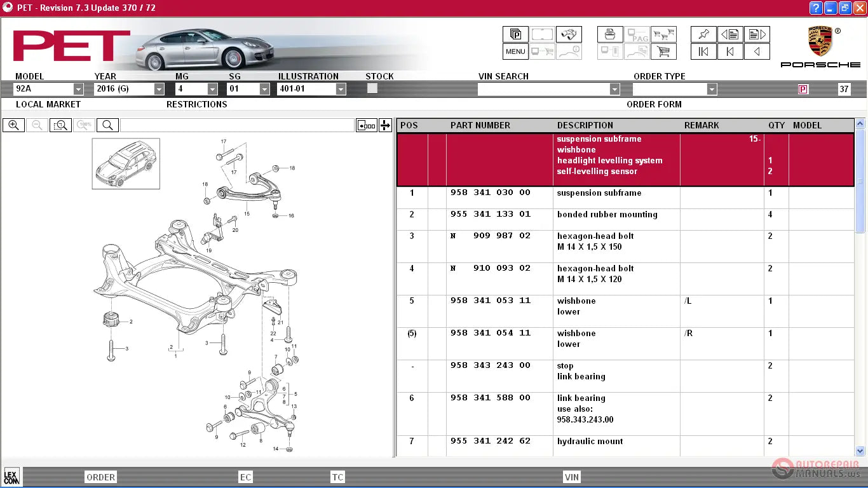This screenshot has height=488, width=868.
Task: Select the VIN tab at the bottom
Action: click(572, 477)
